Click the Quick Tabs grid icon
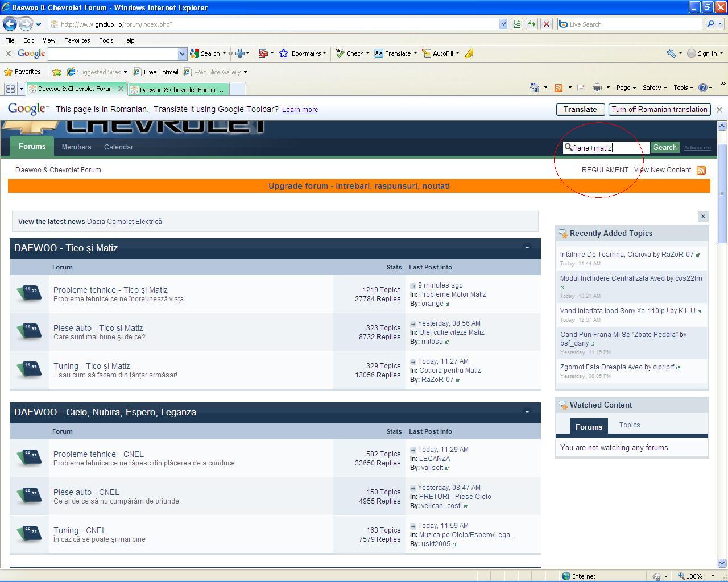The width and height of the screenshot is (728, 582). tap(10, 89)
